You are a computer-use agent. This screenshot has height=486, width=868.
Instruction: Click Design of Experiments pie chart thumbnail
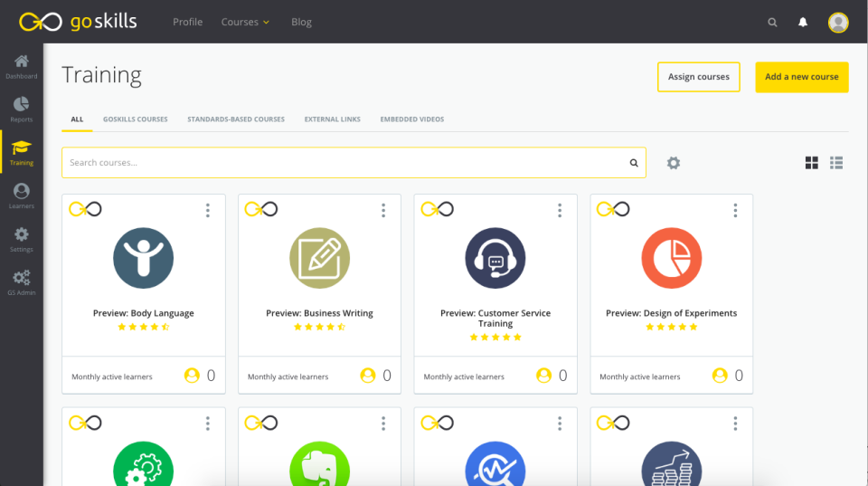(672, 258)
